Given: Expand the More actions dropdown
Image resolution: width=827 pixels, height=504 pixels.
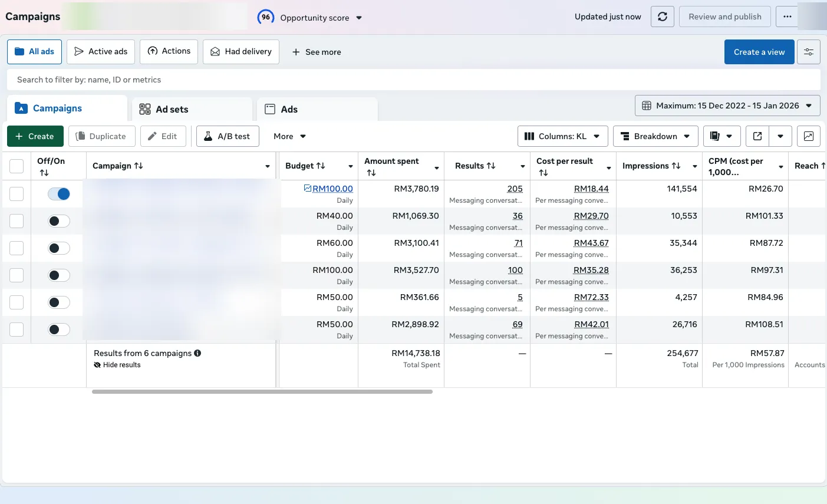Looking at the screenshot, I should 290,136.
